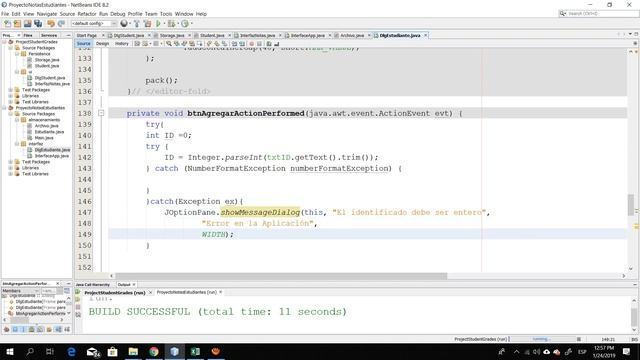640x360 pixels.
Task: Click the Profile Project toolbar icon
Action: pos(185,24)
